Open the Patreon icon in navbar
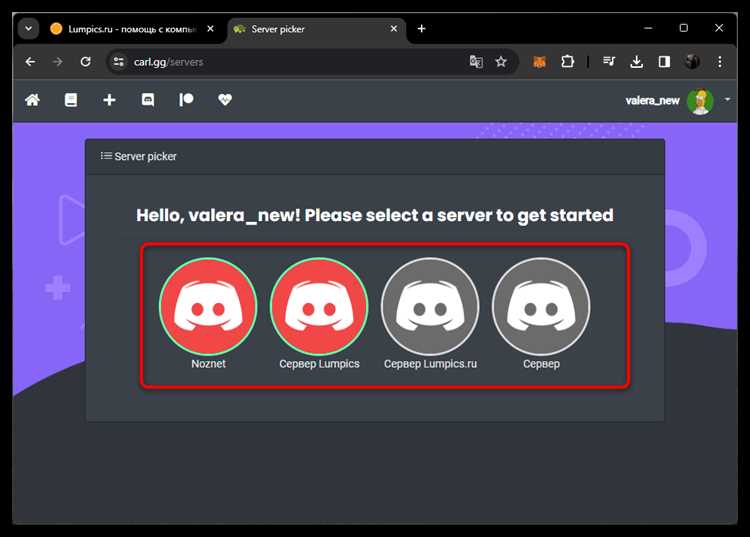Image resolution: width=750 pixels, height=537 pixels. (186, 100)
